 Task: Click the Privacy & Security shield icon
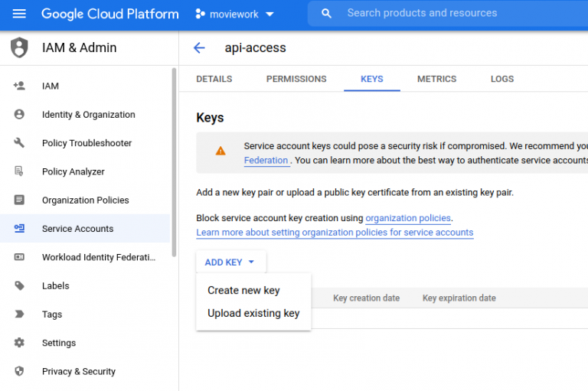(x=19, y=371)
